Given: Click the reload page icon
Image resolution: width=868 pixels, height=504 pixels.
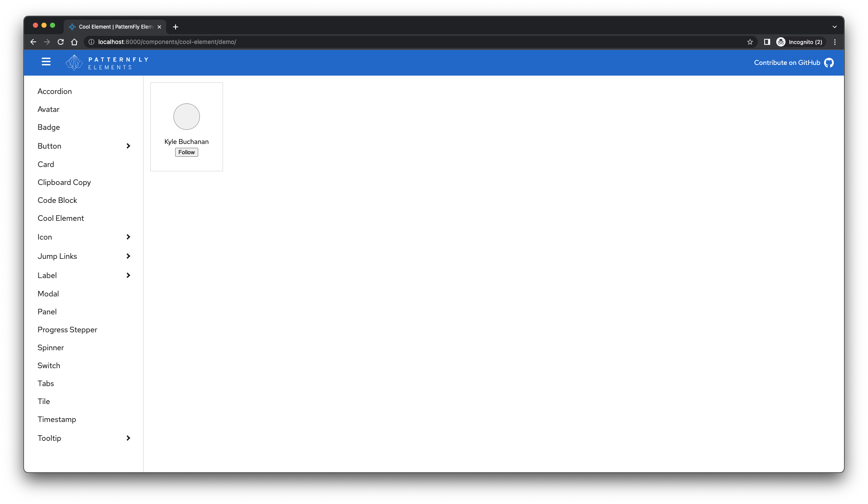Looking at the screenshot, I should tap(61, 41).
